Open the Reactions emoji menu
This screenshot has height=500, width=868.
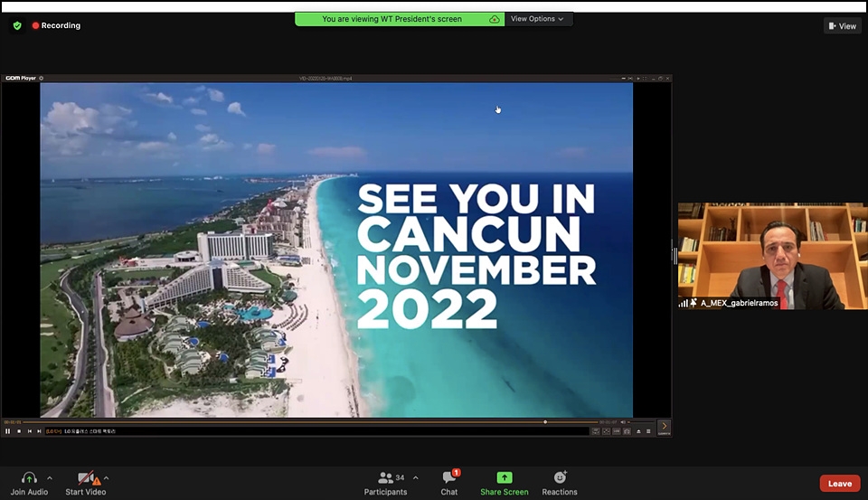[x=560, y=478]
